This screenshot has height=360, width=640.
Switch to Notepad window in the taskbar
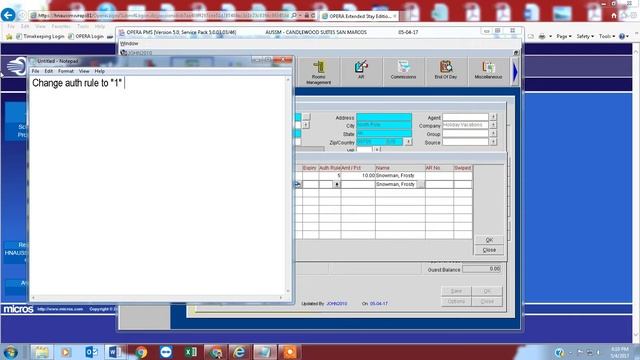coord(264,352)
